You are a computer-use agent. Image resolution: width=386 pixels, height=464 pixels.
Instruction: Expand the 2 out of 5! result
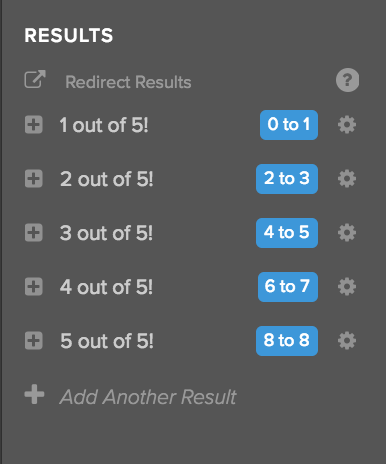tap(34, 179)
